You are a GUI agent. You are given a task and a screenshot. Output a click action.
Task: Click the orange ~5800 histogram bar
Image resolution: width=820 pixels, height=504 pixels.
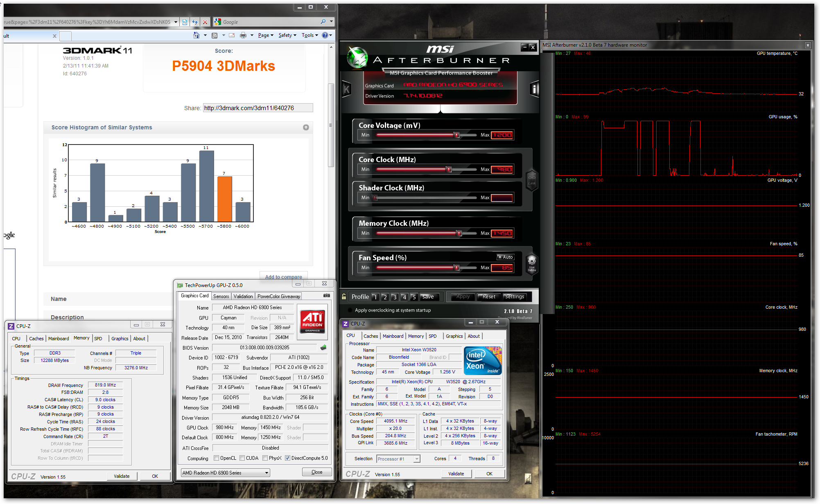225,199
